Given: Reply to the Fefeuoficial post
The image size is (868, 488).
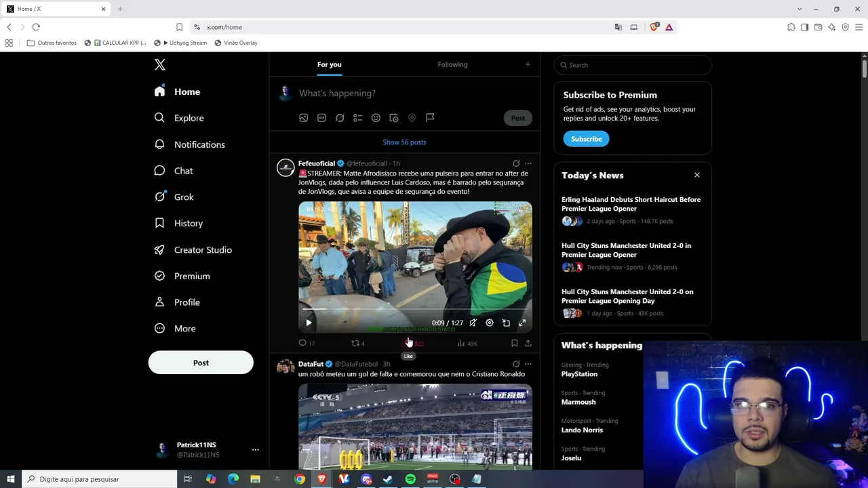Looking at the screenshot, I should pyautogui.click(x=307, y=343).
